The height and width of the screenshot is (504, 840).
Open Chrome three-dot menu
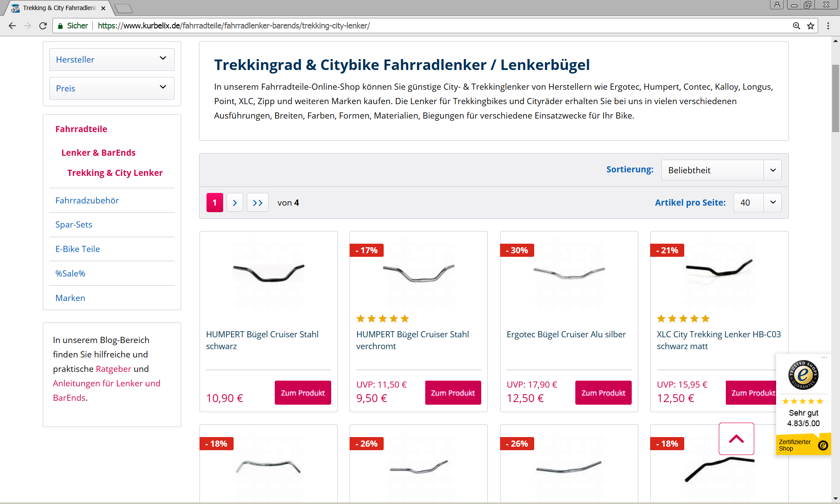coord(828,26)
